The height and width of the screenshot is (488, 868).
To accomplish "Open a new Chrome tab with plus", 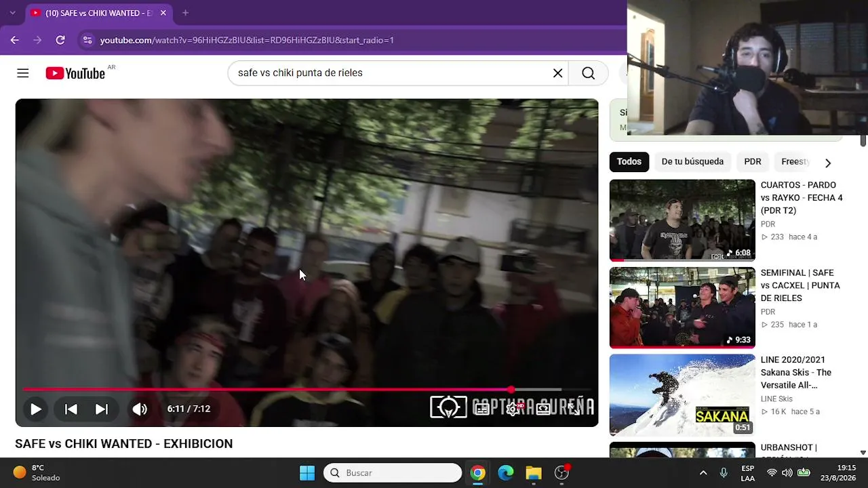I will [185, 13].
